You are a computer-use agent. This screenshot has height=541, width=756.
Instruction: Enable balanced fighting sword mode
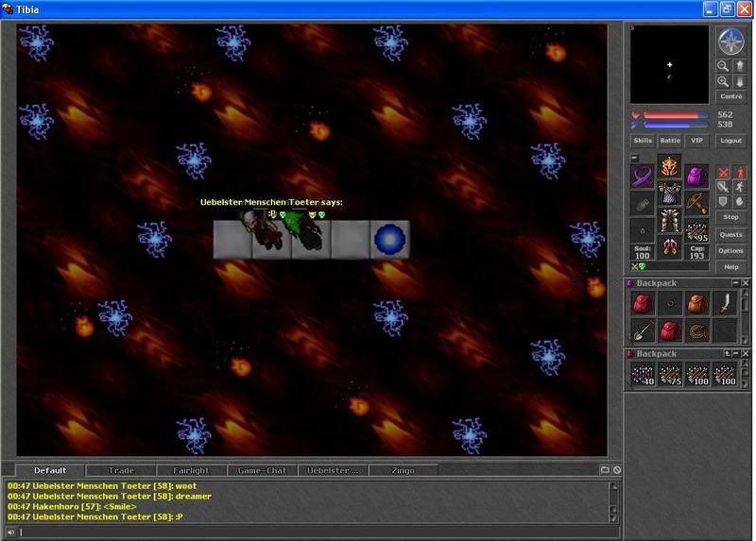click(x=723, y=186)
